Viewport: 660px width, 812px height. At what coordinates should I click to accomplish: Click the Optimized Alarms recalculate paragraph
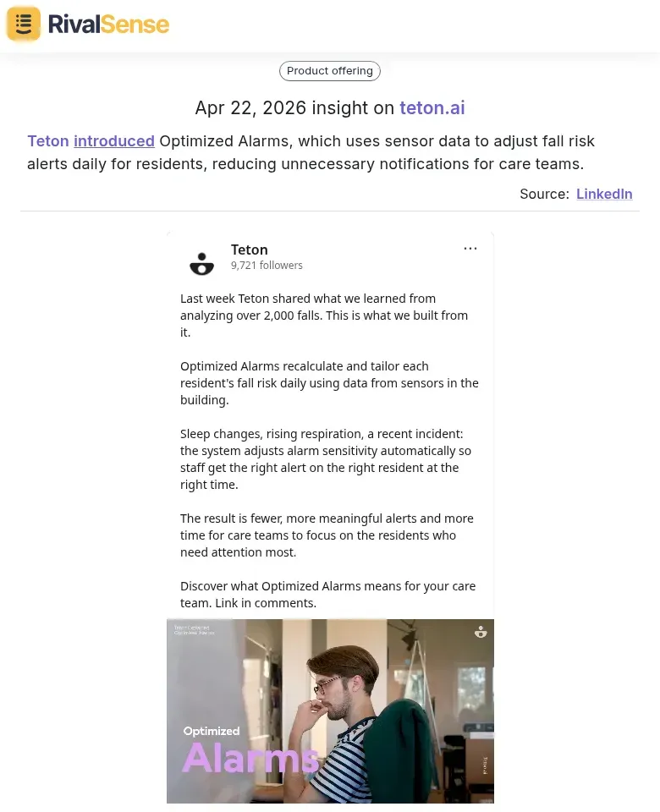(x=329, y=382)
